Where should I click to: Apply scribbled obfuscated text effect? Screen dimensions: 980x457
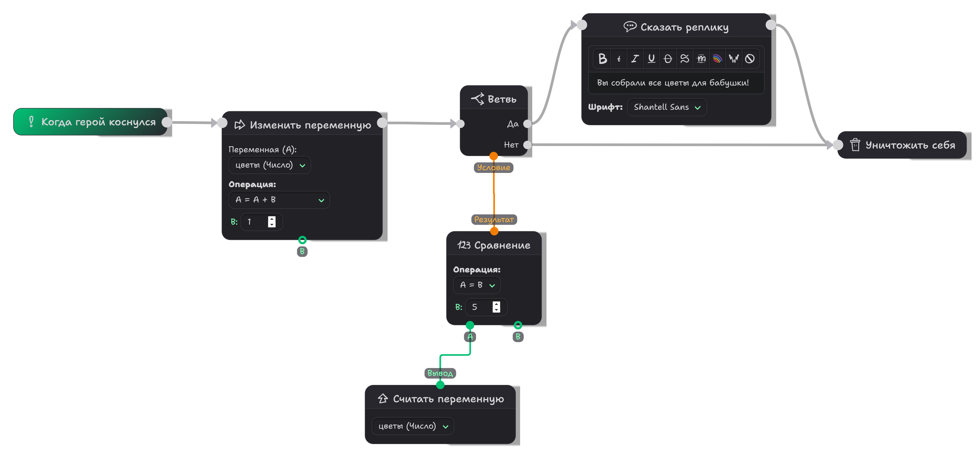click(701, 59)
